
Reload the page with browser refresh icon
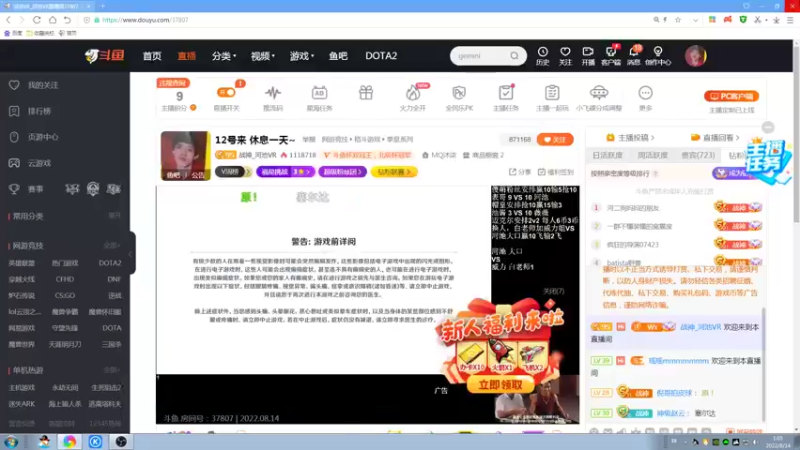click(37, 20)
